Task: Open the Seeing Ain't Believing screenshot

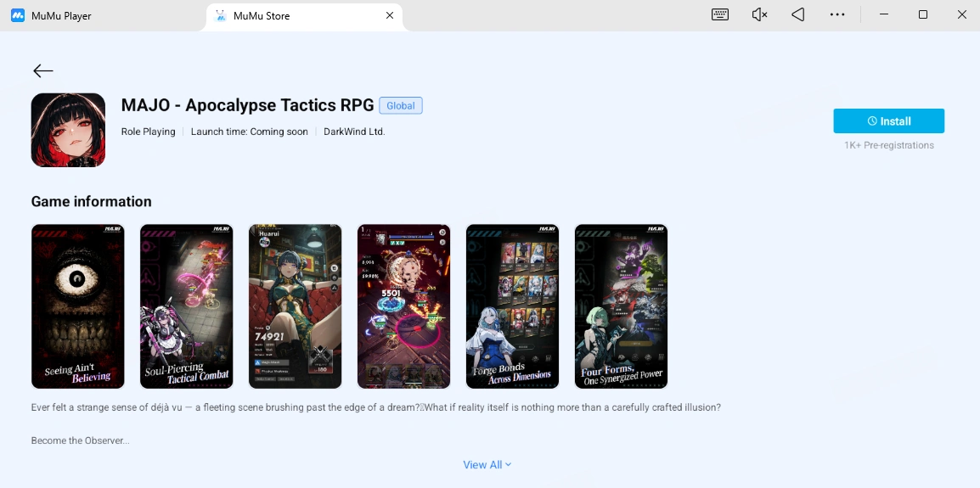Action: click(78, 306)
